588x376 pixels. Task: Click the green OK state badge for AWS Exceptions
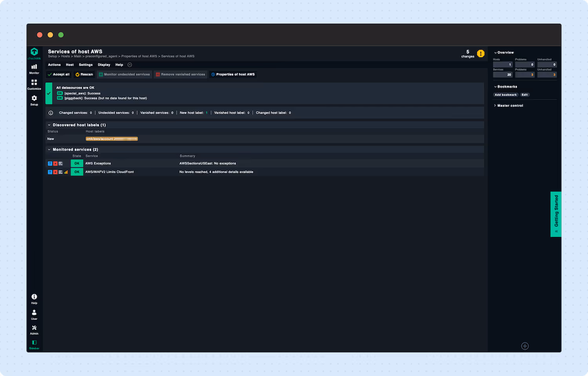pos(76,163)
